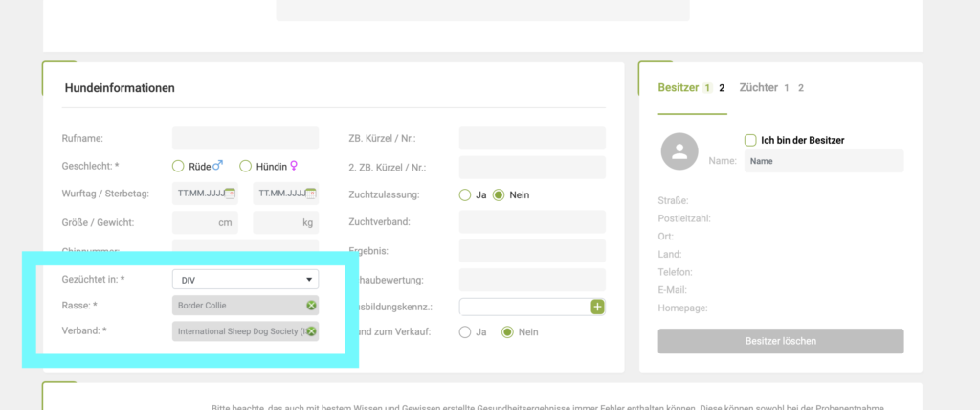Click the owner avatar placeholder icon
Image resolution: width=980 pixels, height=410 pixels.
[x=679, y=151]
